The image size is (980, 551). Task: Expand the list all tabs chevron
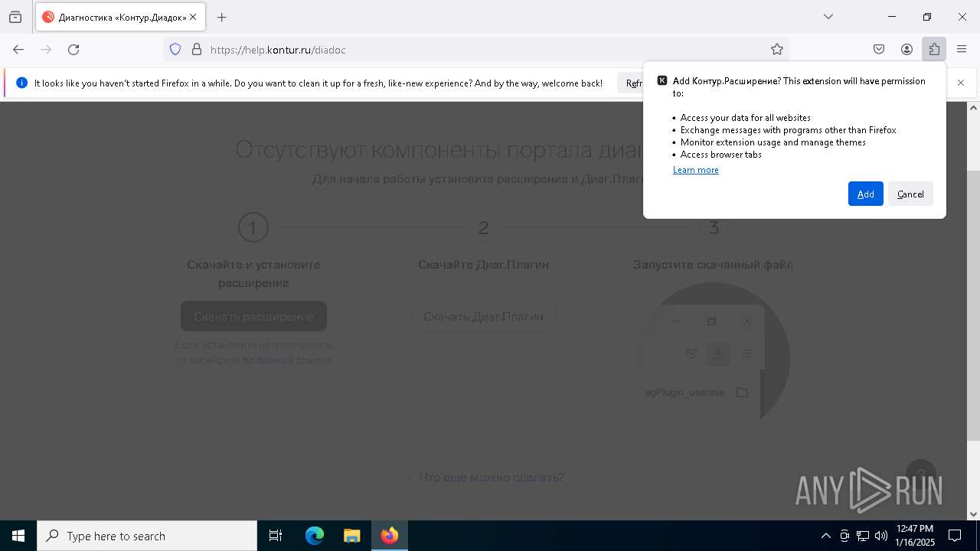[x=828, y=17]
